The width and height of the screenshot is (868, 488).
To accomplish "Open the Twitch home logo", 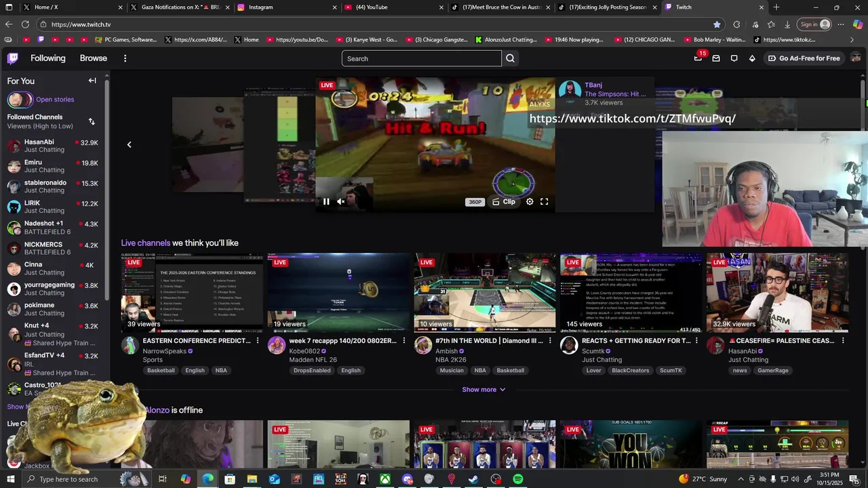I will [x=13, y=58].
